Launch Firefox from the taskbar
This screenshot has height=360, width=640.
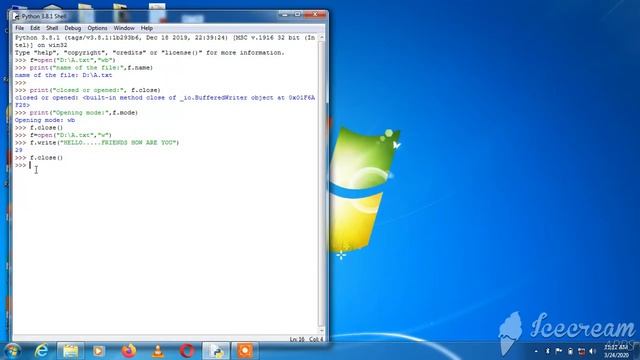(x=129, y=351)
